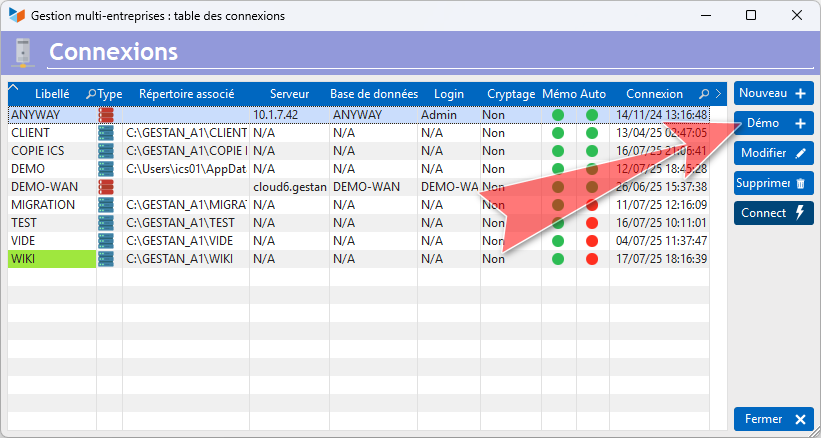Sort by the Base de données header
Screen dimensions: 821x438
(374, 94)
